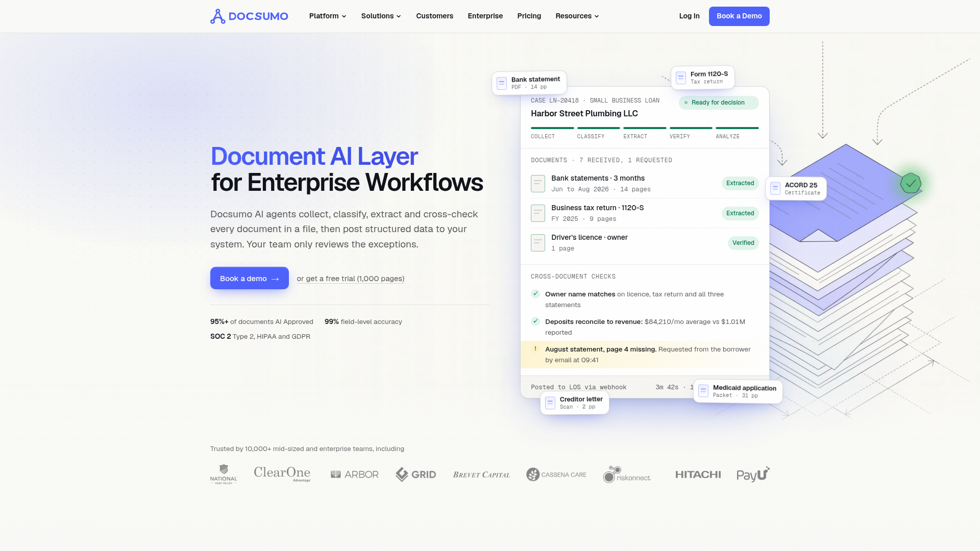Click the August statement warning icon
Image resolution: width=980 pixels, height=551 pixels.
tap(535, 349)
